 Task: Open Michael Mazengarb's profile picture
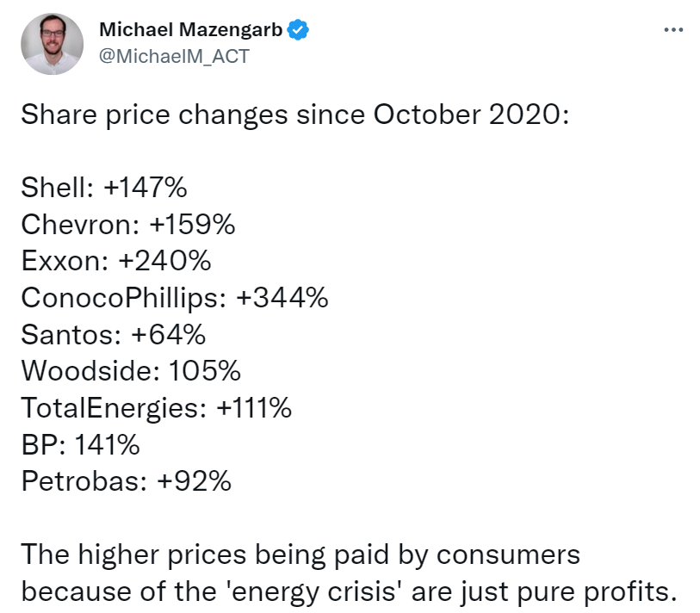tap(53, 44)
